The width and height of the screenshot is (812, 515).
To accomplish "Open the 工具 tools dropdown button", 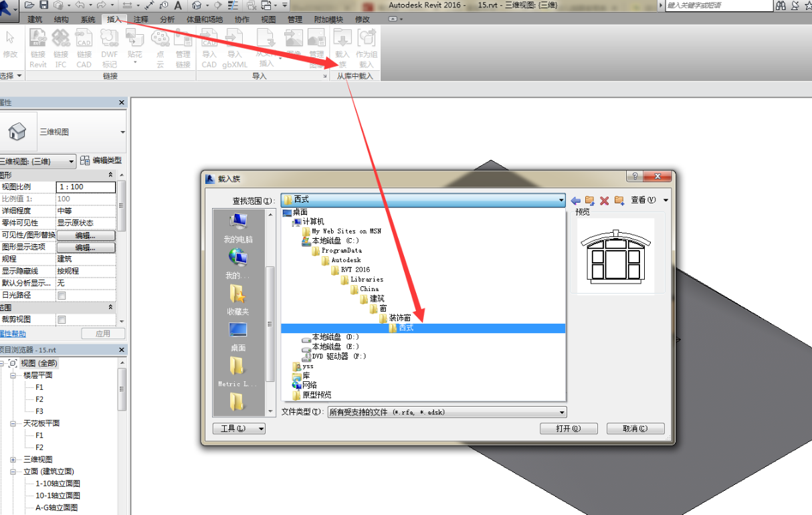I will tap(239, 429).
